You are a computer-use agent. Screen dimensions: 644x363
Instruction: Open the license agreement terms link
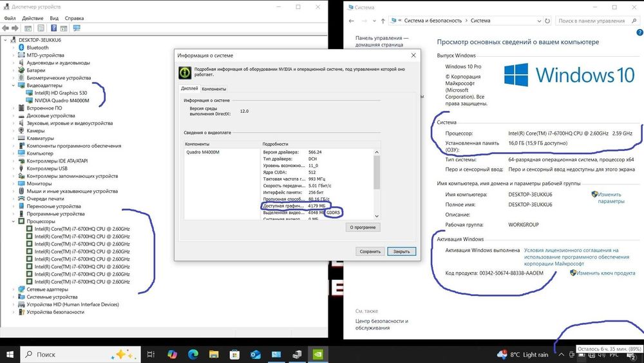pos(576,257)
